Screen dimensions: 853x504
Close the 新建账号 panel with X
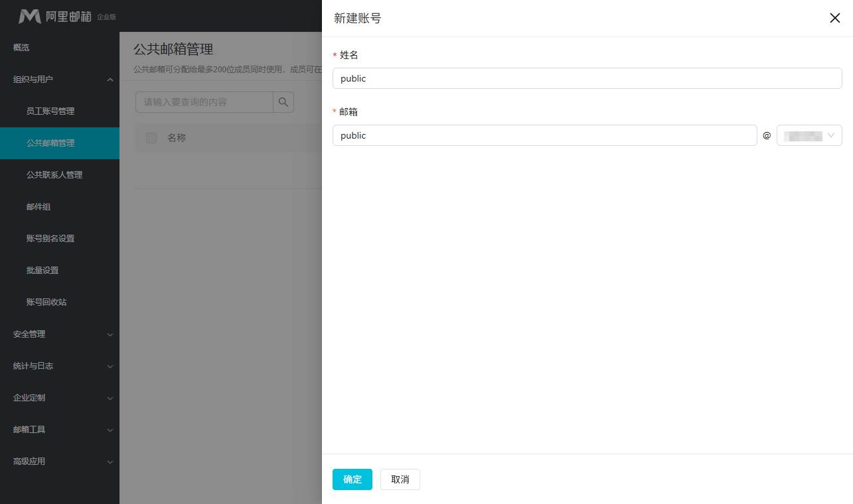pos(834,18)
